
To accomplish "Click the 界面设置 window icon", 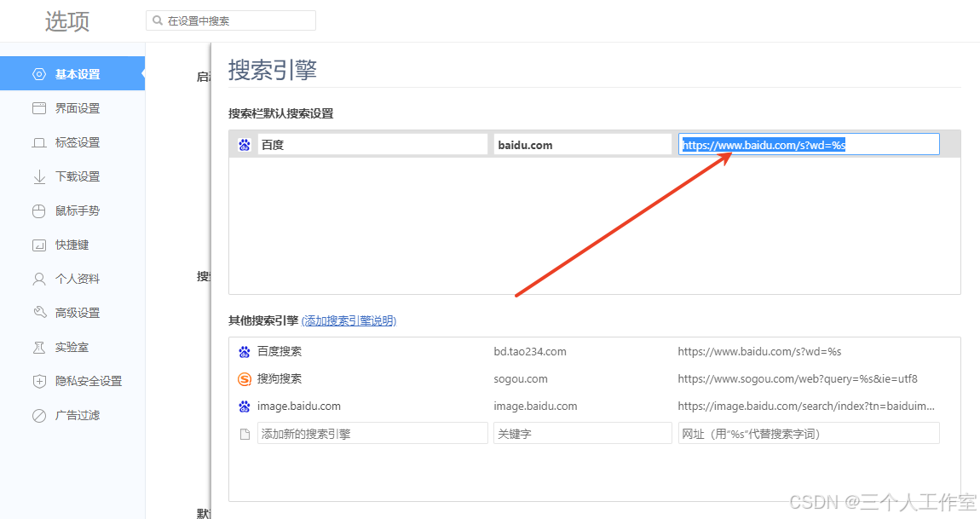I will (38, 108).
